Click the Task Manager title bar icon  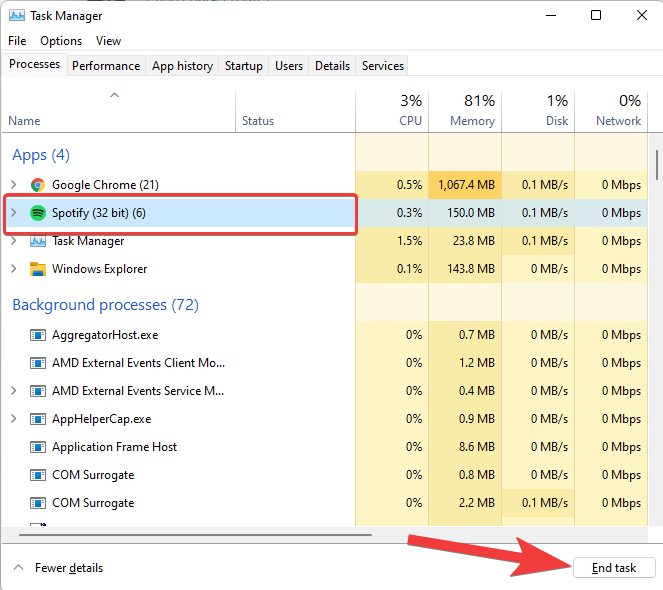(17, 16)
